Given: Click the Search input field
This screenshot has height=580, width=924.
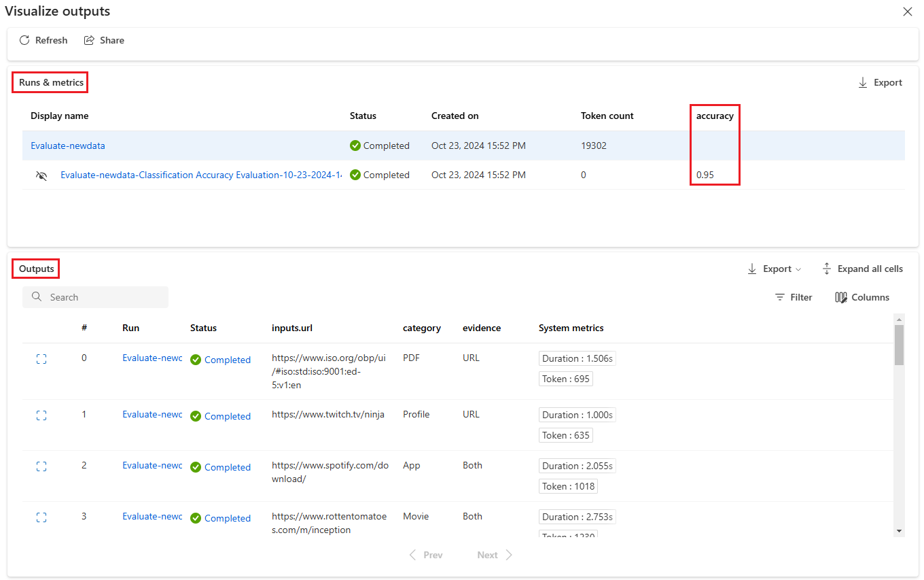Looking at the screenshot, I should tap(102, 297).
